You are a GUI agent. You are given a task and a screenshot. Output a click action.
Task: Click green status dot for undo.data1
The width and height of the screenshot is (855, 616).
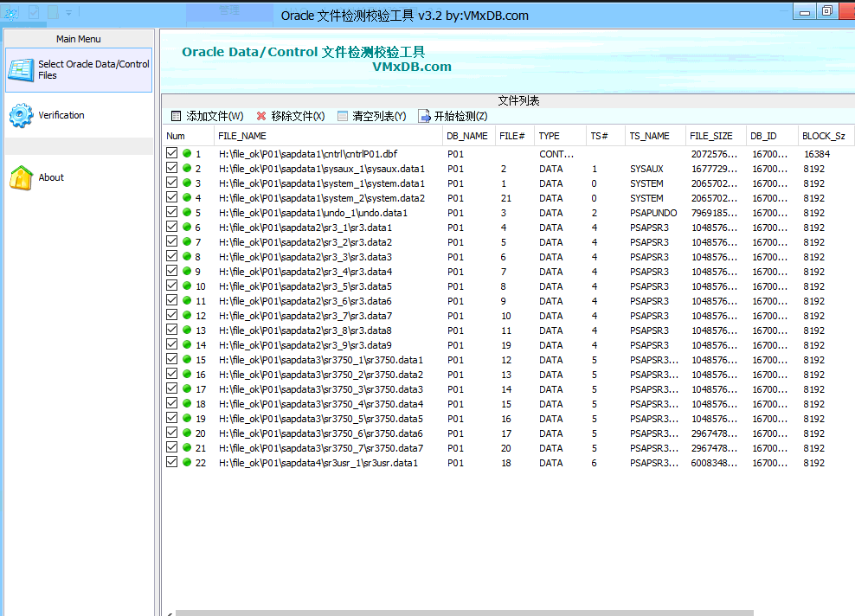point(187,212)
